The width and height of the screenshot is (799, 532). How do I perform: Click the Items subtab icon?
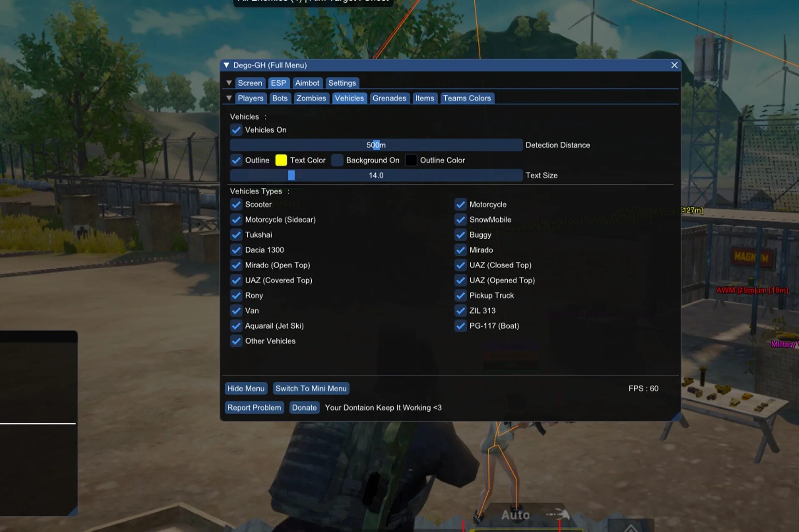tap(424, 97)
